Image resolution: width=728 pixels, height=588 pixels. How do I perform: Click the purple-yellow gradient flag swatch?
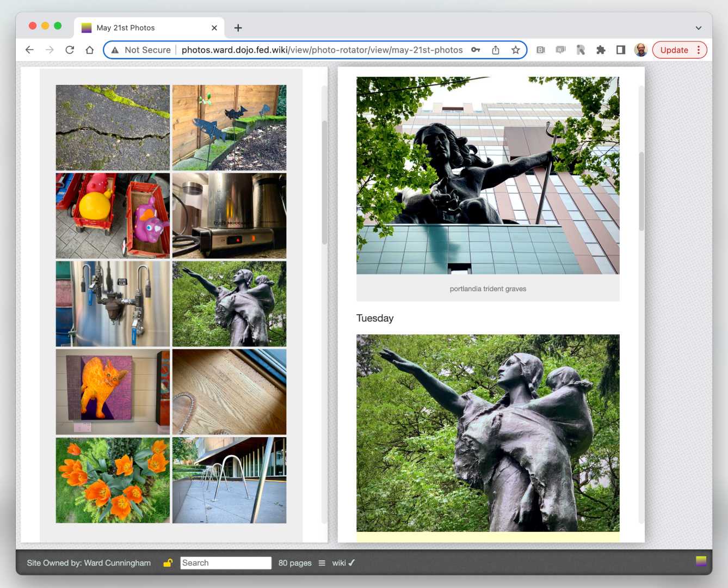[701, 561]
